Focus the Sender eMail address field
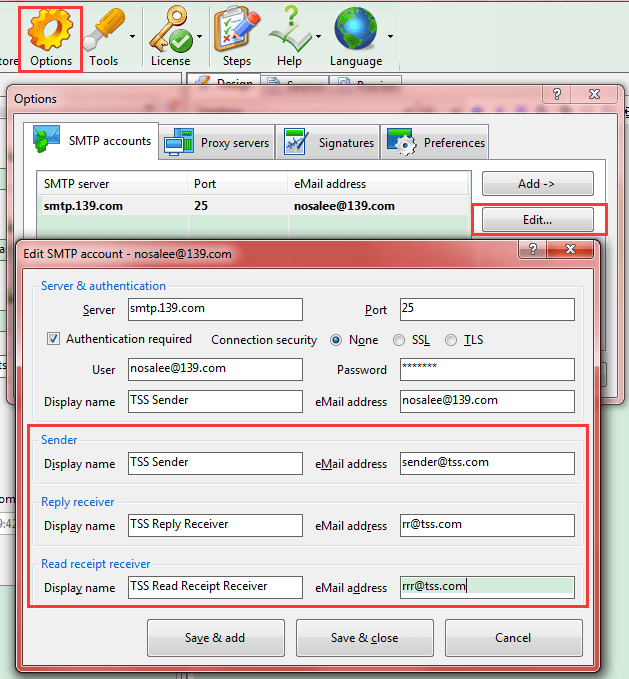629x679 pixels. (487, 463)
